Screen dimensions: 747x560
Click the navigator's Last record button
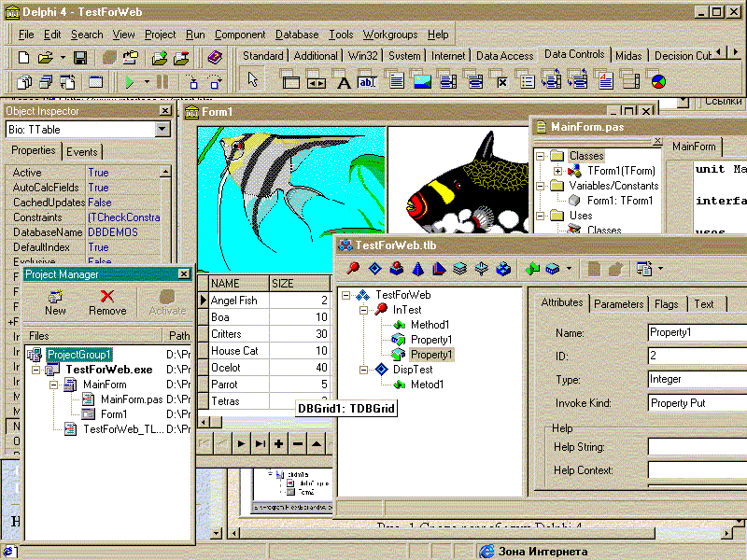point(261,444)
